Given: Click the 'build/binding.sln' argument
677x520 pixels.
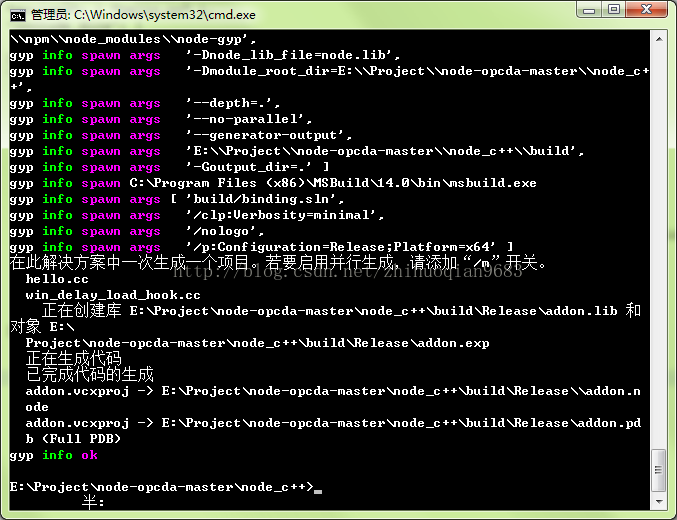Looking at the screenshot, I should (x=265, y=199).
